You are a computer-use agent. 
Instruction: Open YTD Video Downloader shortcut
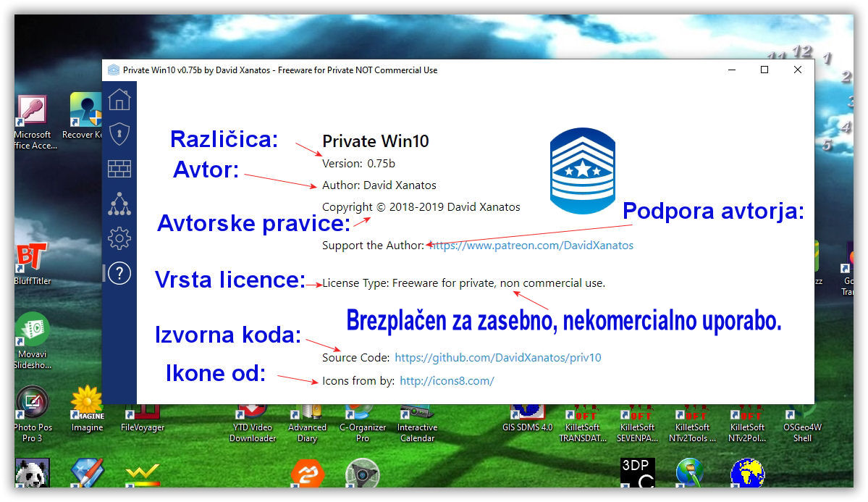pos(253,424)
